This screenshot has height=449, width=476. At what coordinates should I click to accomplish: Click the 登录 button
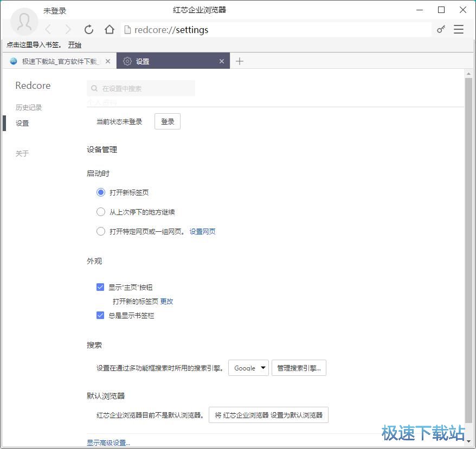[x=168, y=122]
